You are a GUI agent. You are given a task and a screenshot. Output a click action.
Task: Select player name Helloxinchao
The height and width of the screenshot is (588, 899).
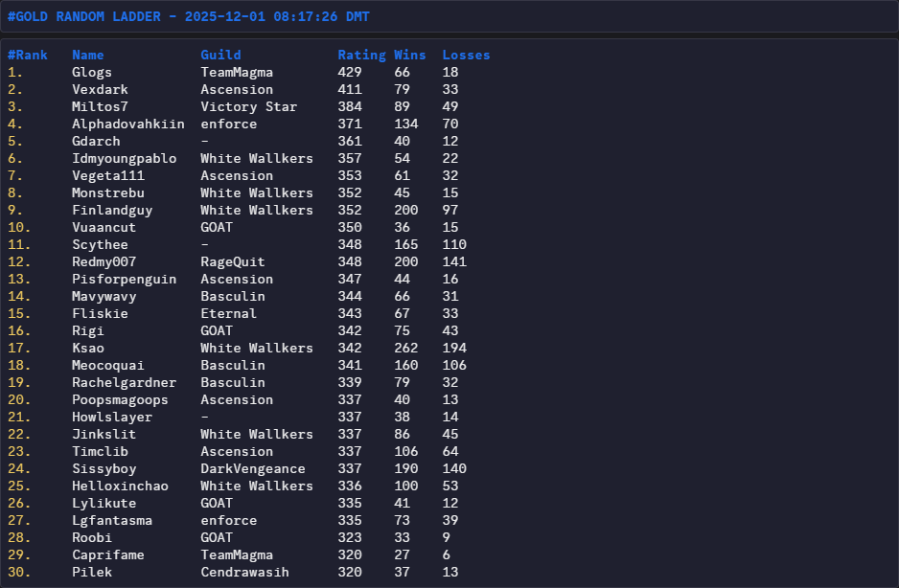[x=120, y=486]
